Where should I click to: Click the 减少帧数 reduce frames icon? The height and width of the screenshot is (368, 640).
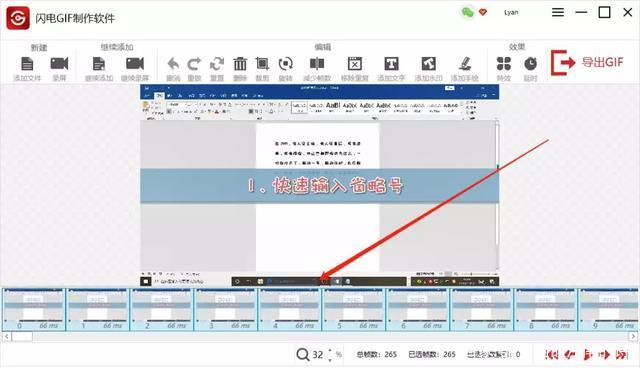coord(317,64)
